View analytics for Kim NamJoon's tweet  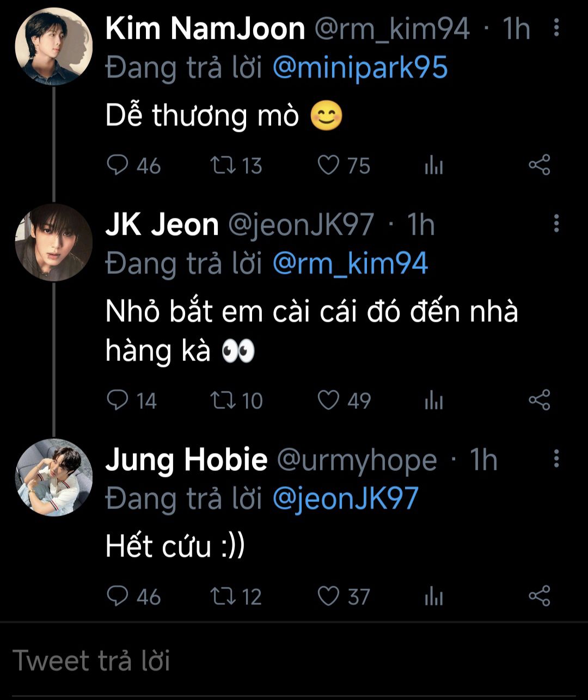[x=434, y=165]
